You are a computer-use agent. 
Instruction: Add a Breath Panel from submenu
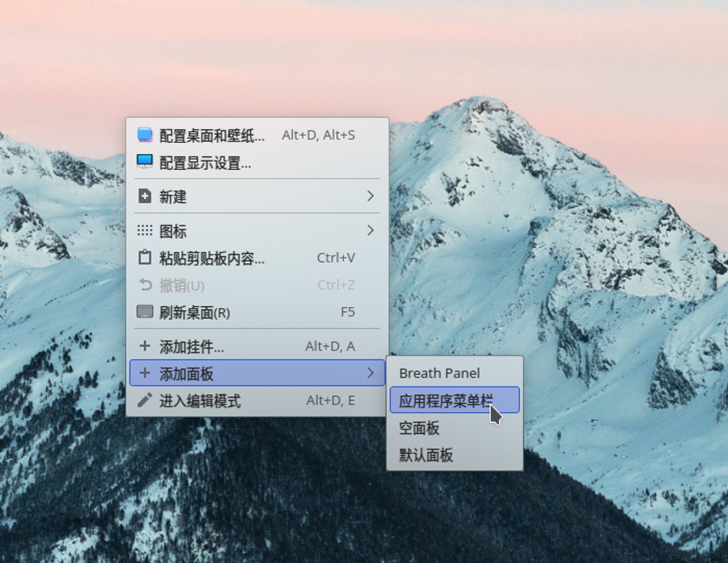tap(455, 373)
